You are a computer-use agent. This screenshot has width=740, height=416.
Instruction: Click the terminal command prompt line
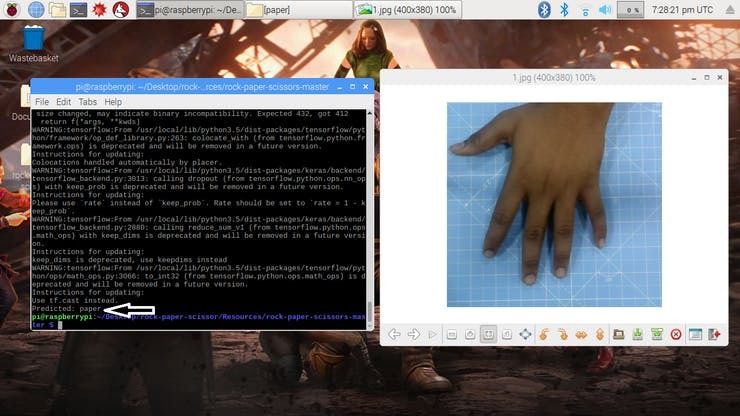[x=198, y=321]
